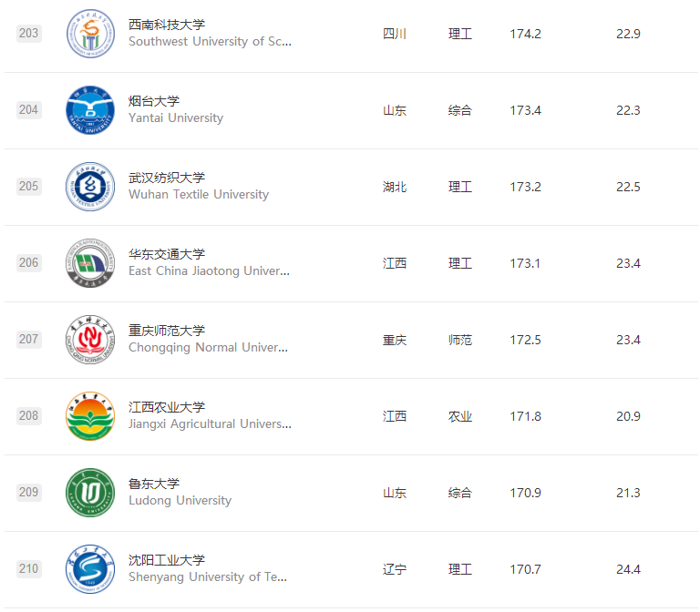Click the Ludong University logo
This screenshot has width=700, height=612.
click(90, 493)
